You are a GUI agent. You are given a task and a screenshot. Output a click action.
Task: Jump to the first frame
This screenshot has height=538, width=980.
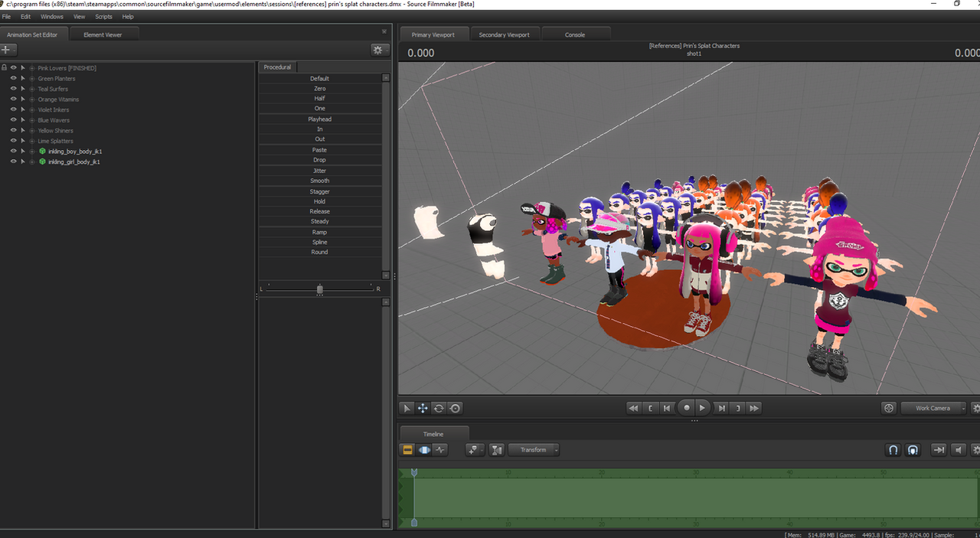pos(633,409)
